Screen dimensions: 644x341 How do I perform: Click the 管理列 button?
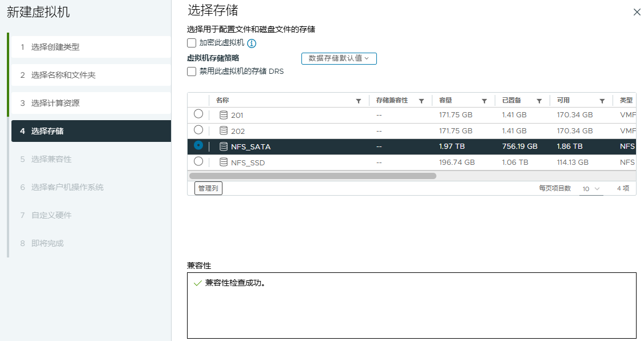pyautogui.click(x=208, y=188)
